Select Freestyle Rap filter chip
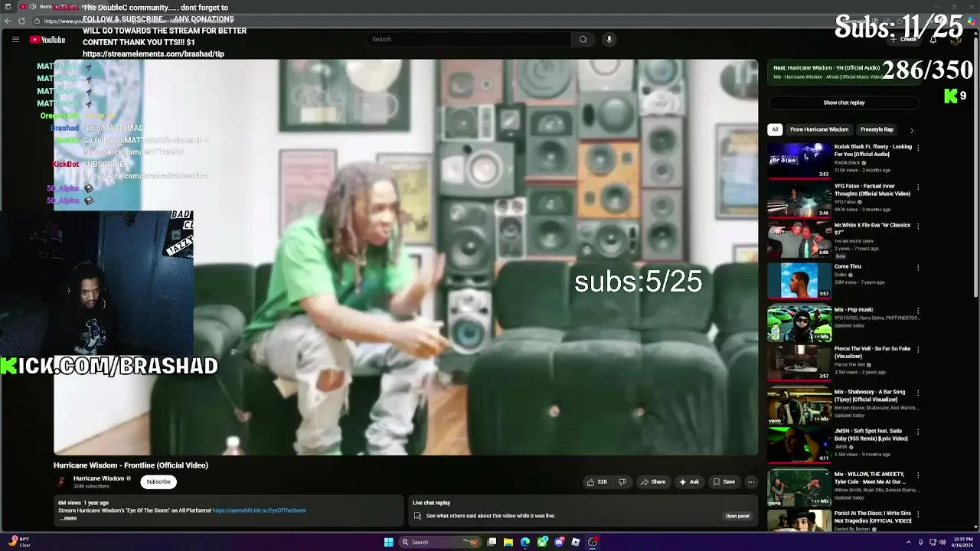The height and width of the screenshot is (551, 980). (x=877, y=129)
